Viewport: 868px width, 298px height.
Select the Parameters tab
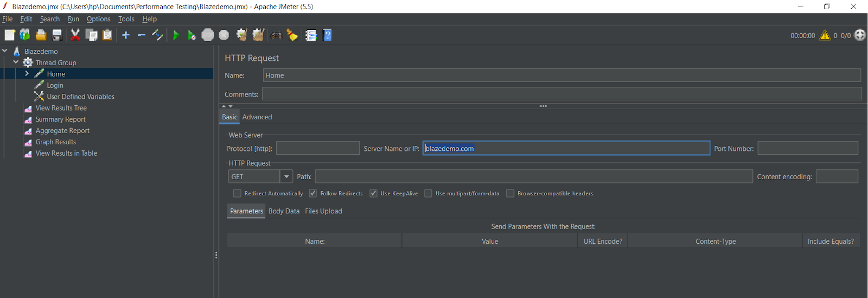click(246, 211)
